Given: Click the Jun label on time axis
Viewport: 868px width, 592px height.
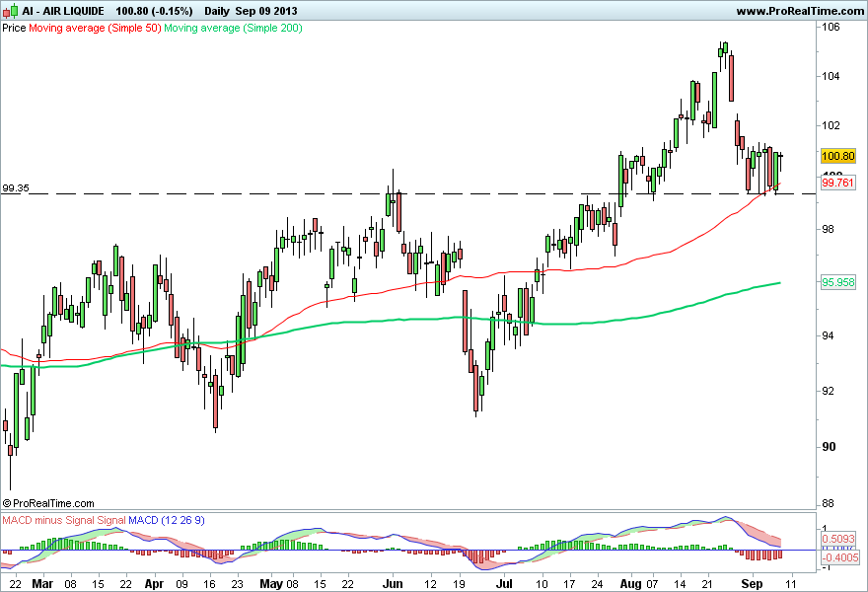Looking at the screenshot, I should (x=393, y=584).
